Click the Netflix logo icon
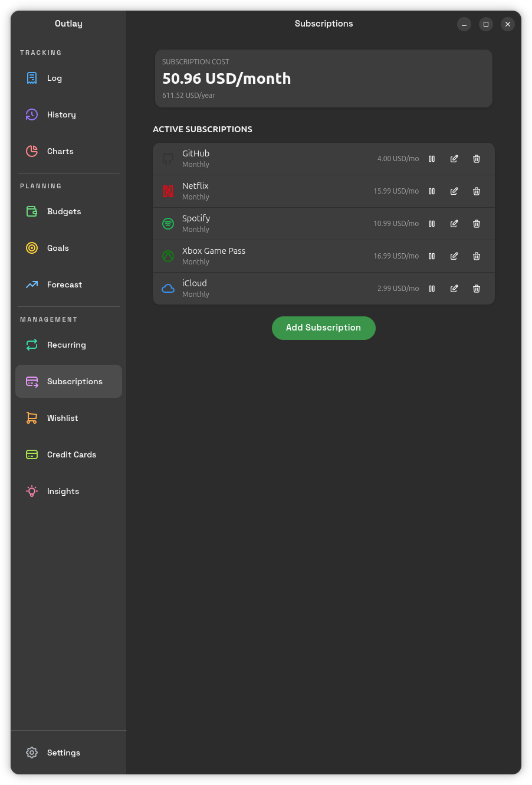The height and width of the screenshot is (785, 532). [x=168, y=191]
